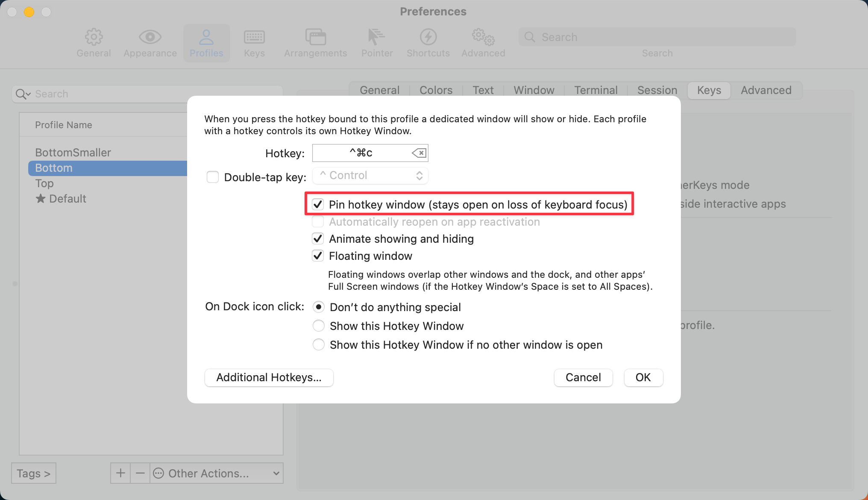This screenshot has width=868, height=500.
Task: Open the Control double-tap key dropdown
Action: click(370, 176)
